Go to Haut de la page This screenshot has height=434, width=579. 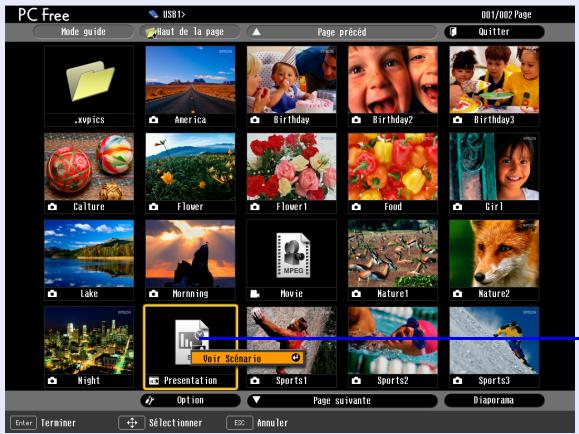coord(190,32)
